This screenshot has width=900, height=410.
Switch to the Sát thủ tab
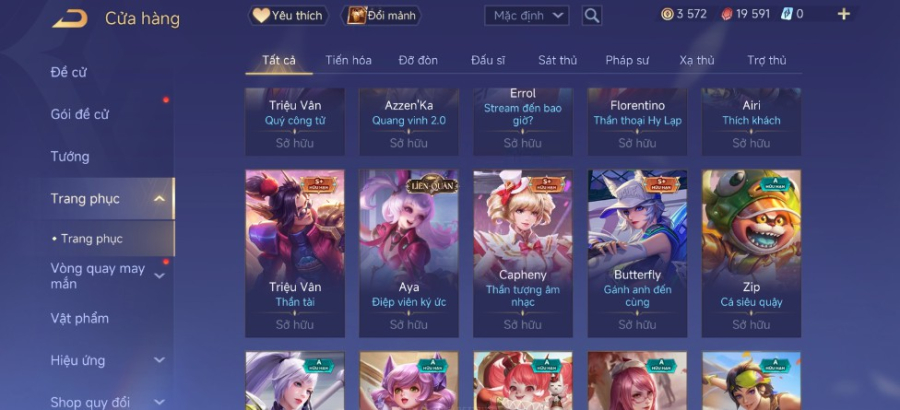coord(557,60)
